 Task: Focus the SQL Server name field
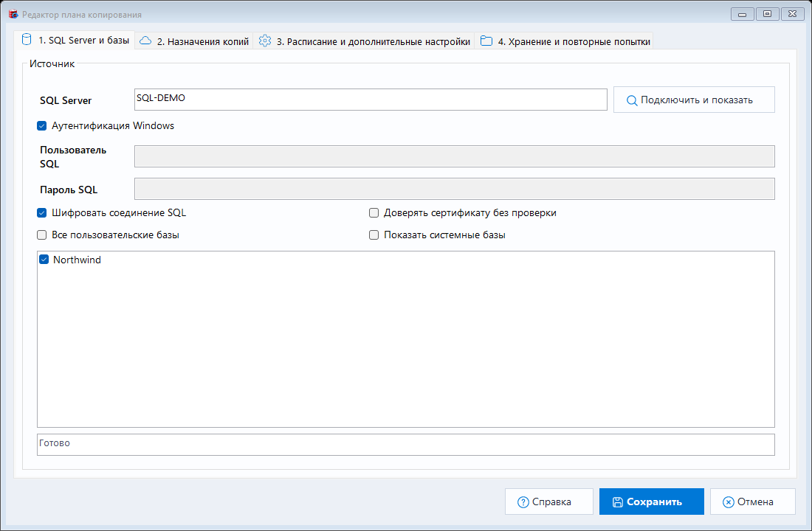click(371, 100)
